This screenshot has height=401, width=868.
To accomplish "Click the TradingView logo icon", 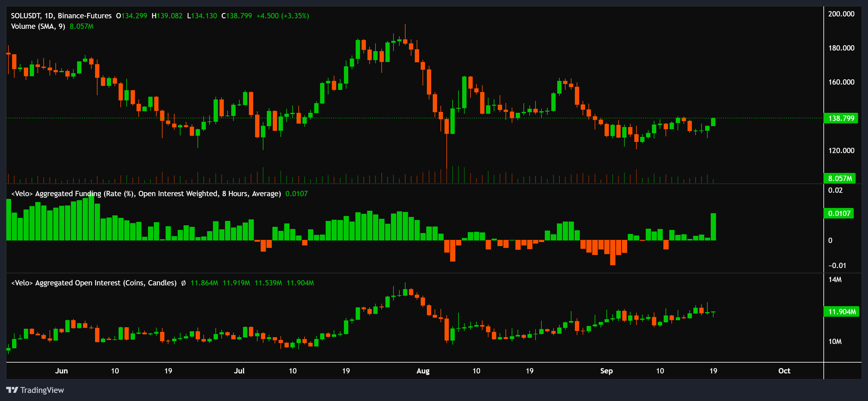I will click(x=12, y=390).
